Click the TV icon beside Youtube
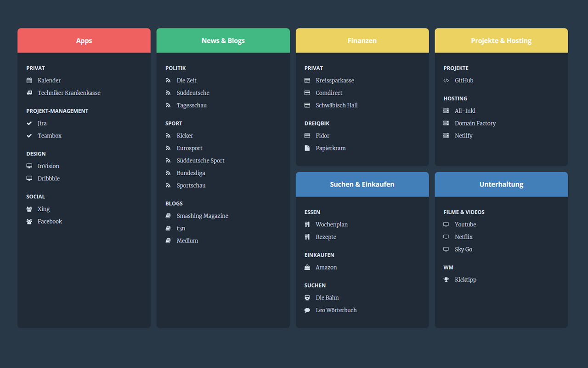This screenshot has height=368, width=588. click(x=446, y=224)
